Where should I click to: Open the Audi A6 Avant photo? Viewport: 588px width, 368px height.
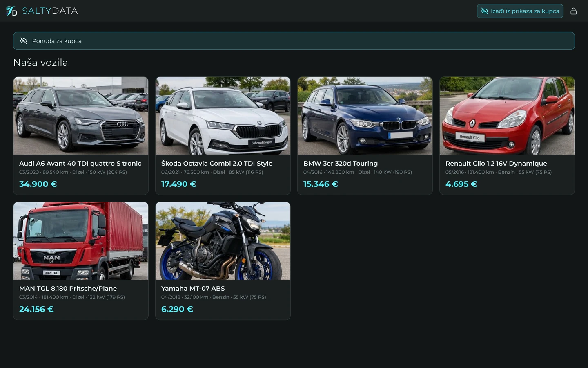[81, 116]
